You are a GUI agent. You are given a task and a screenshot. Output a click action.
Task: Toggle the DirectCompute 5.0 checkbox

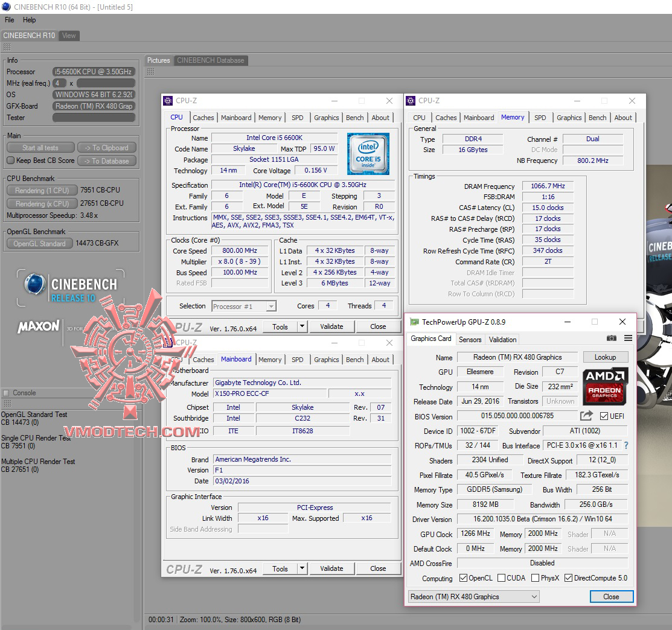pos(568,577)
